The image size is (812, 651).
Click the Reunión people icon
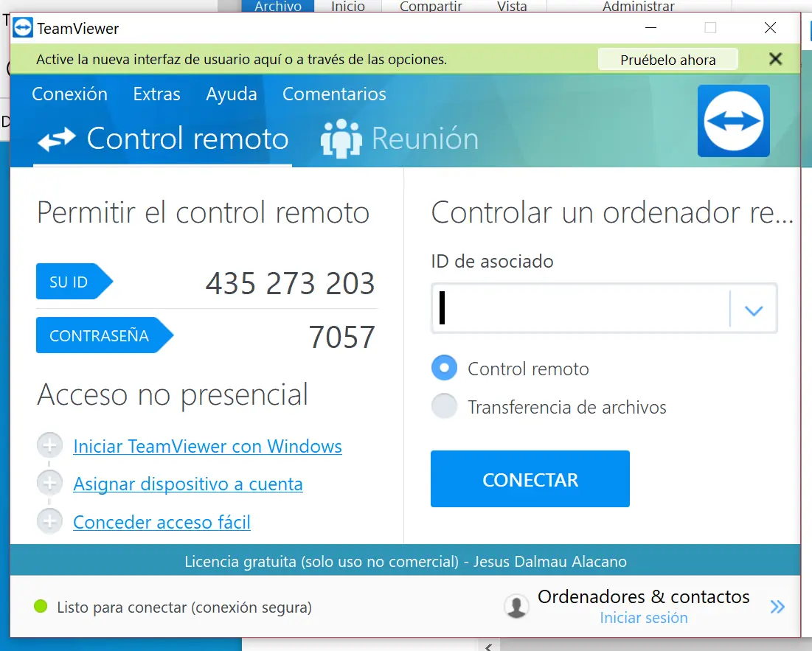(x=340, y=137)
